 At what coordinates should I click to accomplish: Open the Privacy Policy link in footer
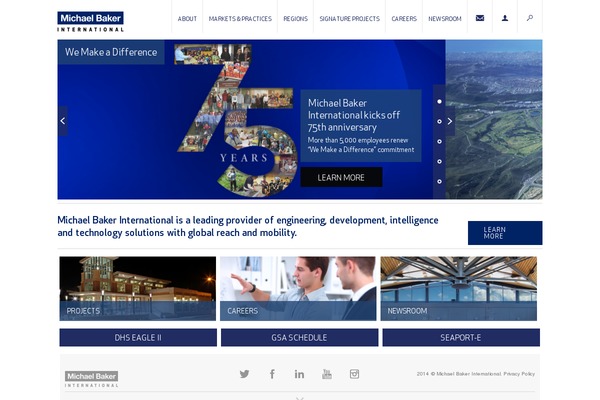tap(519, 374)
